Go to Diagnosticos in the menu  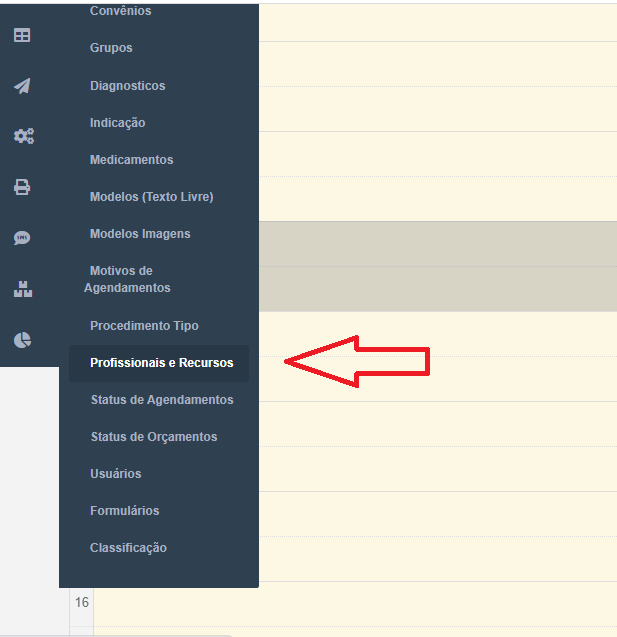click(127, 86)
